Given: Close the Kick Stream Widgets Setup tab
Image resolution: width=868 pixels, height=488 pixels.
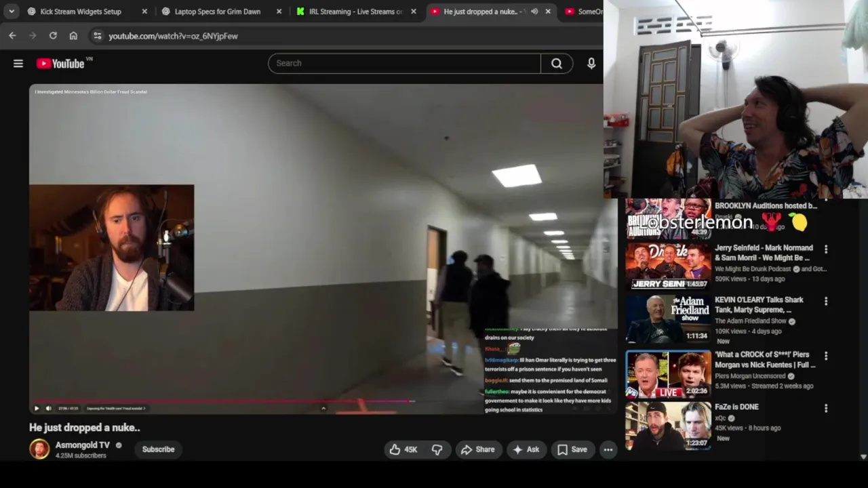Looking at the screenshot, I should [x=144, y=12].
